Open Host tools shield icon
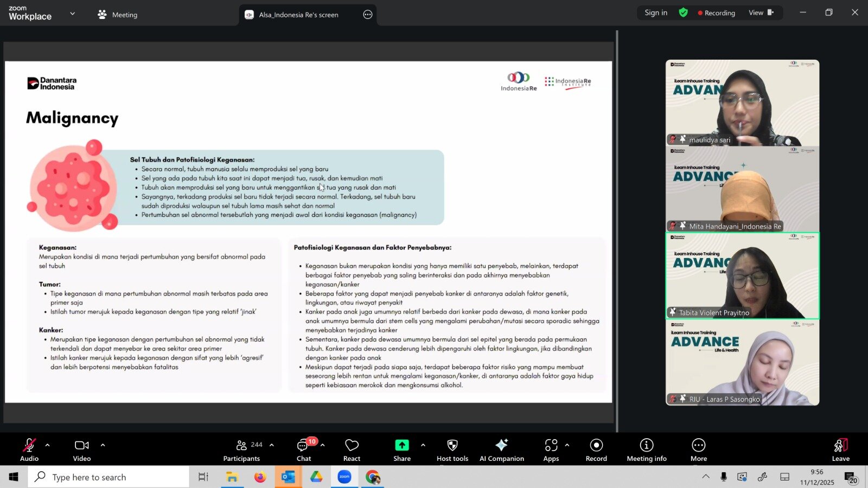The height and width of the screenshot is (488, 868). pos(452,450)
